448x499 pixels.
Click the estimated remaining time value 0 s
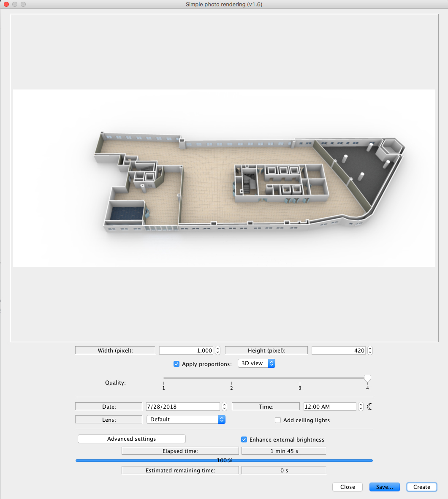[x=284, y=470]
